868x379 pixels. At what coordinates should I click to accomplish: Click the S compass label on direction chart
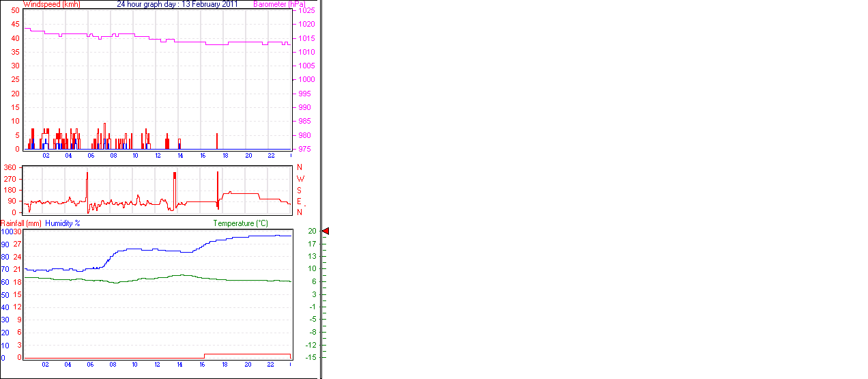click(x=299, y=190)
